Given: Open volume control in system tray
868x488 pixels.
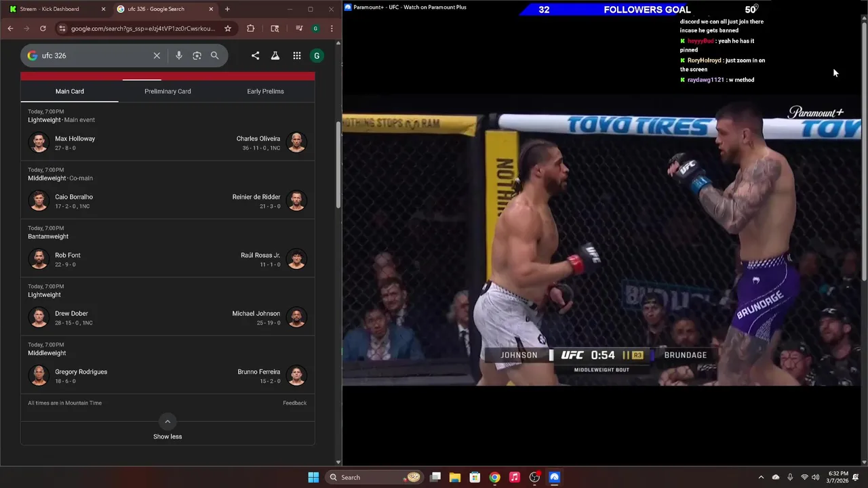Looking at the screenshot, I should (x=816, y=477).
